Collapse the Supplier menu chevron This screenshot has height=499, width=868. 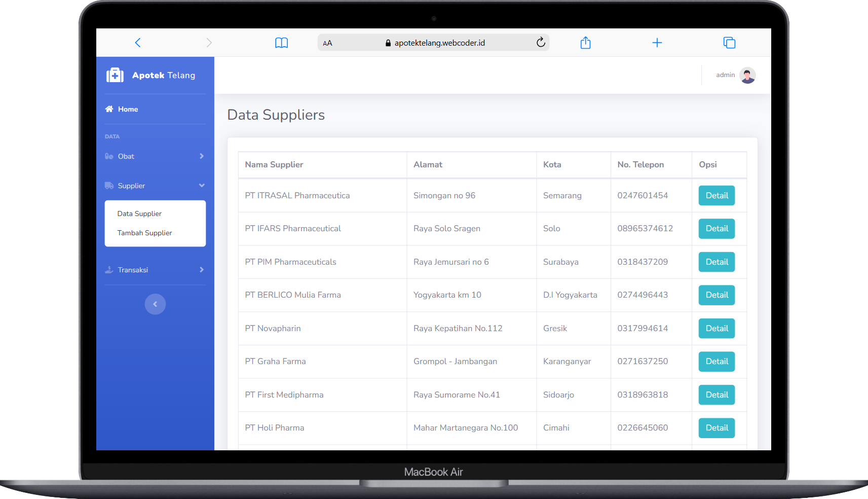[202, 186]
